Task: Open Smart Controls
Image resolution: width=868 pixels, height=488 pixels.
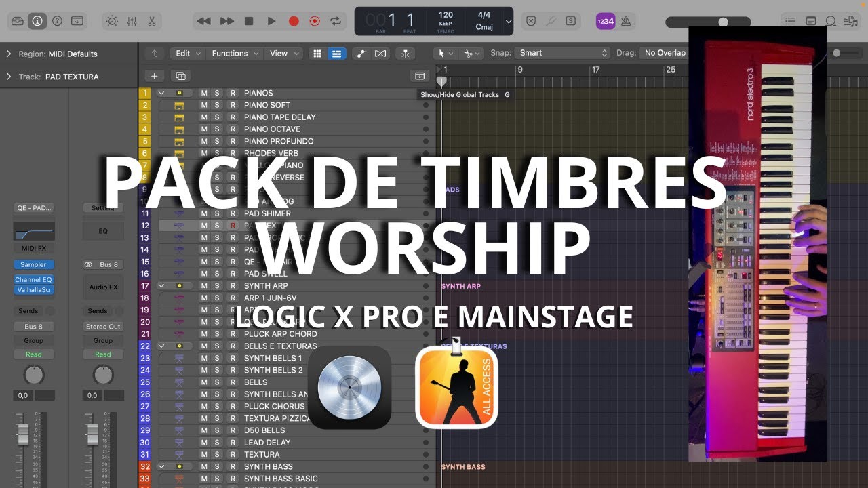Action: pos(113,21)
